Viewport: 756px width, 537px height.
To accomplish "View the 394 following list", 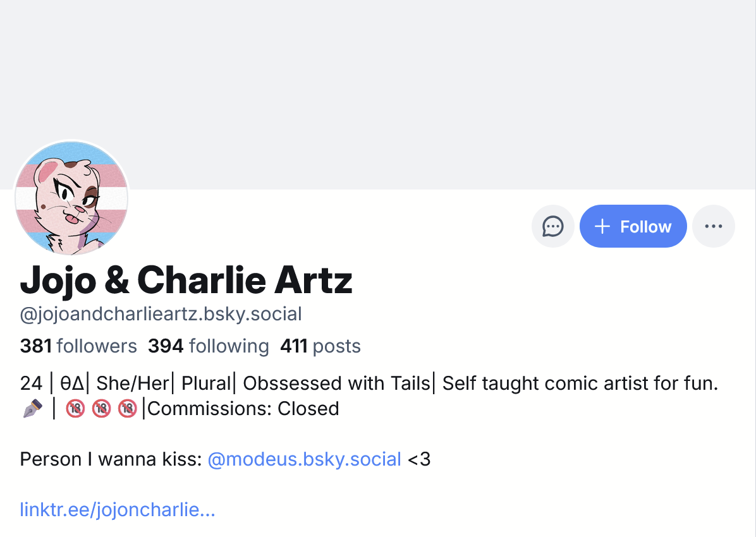I will coord(209,346).
